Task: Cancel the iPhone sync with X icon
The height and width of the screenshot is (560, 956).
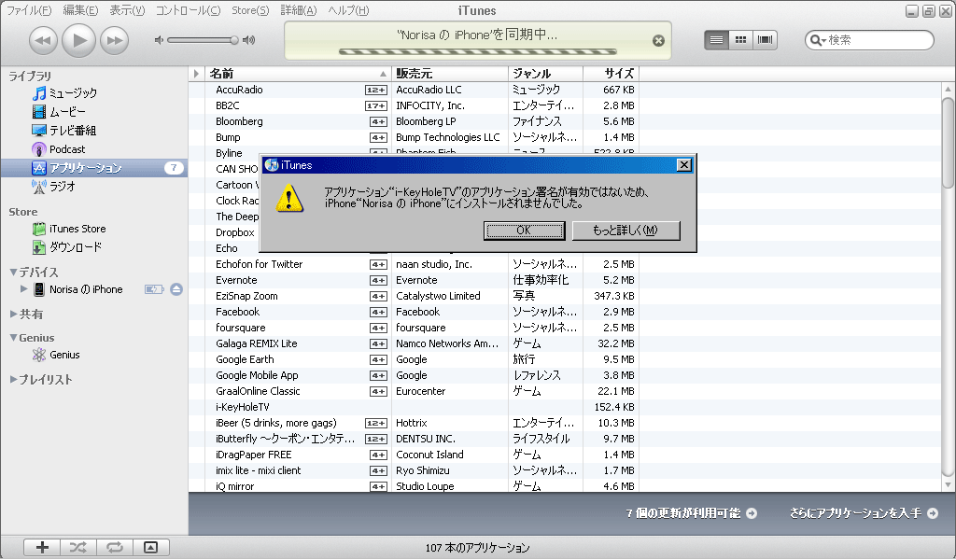Action: click(658, 41)
